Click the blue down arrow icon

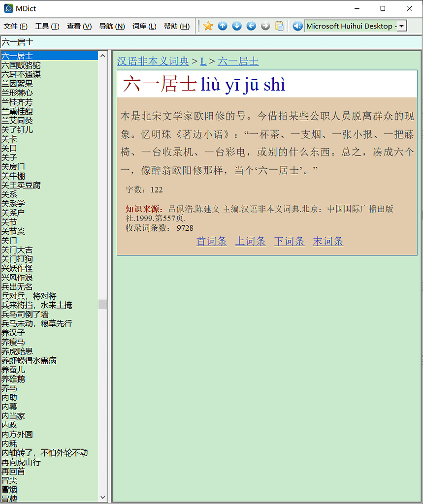[237, 26]
